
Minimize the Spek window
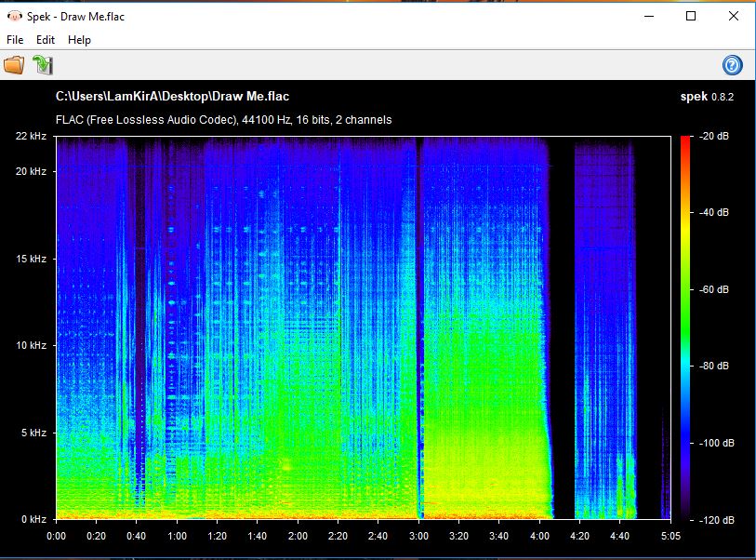649,17
